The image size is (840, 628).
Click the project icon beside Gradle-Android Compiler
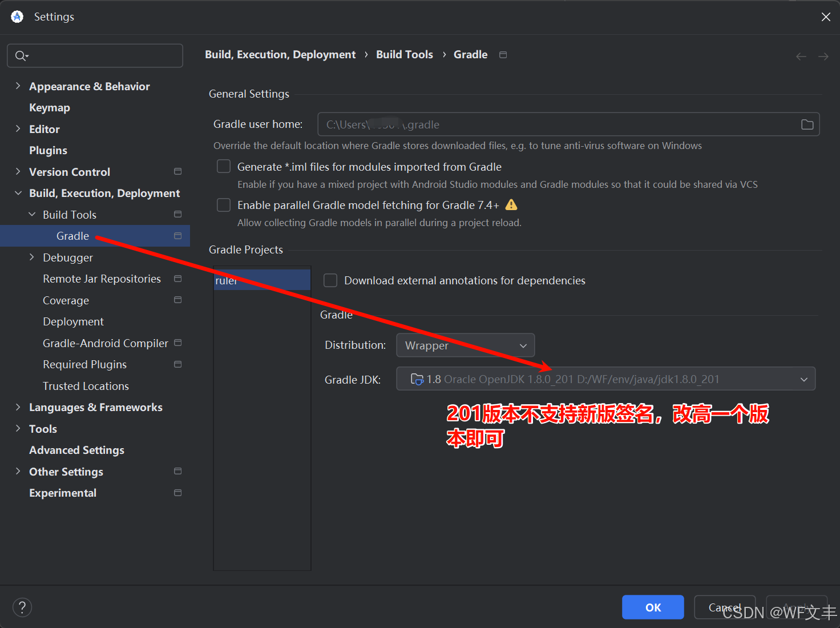pyautogui.click(x=177, y=343)
